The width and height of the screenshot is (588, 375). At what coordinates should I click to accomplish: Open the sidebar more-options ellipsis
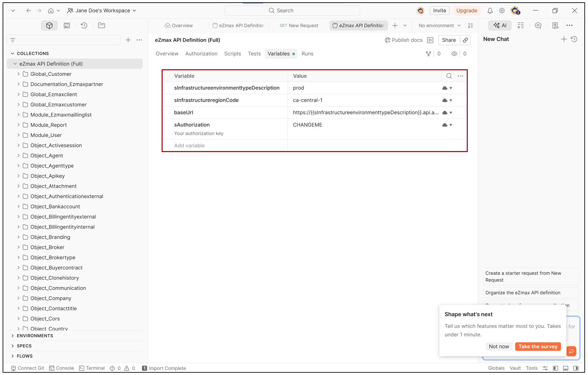139,40
